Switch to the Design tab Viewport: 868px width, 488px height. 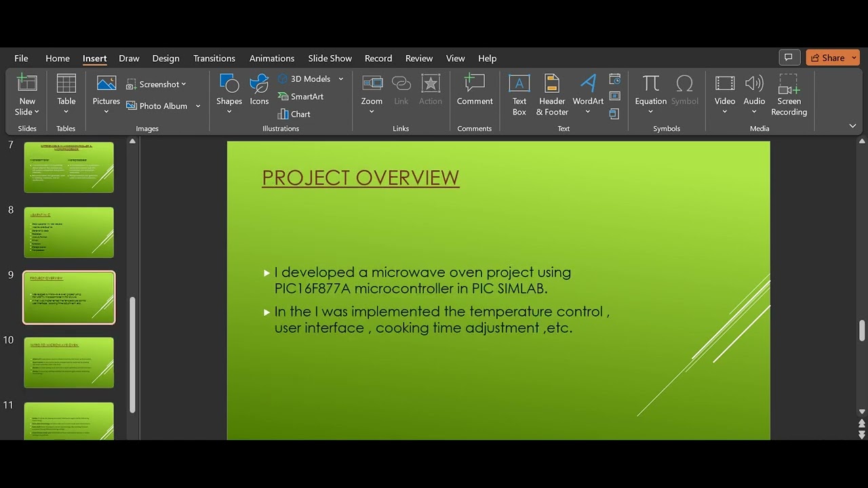165,58
